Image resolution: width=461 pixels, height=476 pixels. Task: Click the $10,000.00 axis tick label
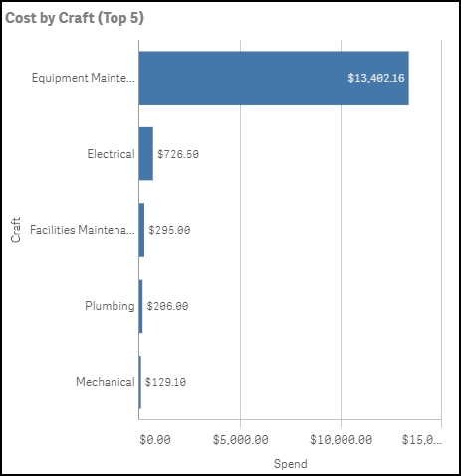[x=341, y=440]
